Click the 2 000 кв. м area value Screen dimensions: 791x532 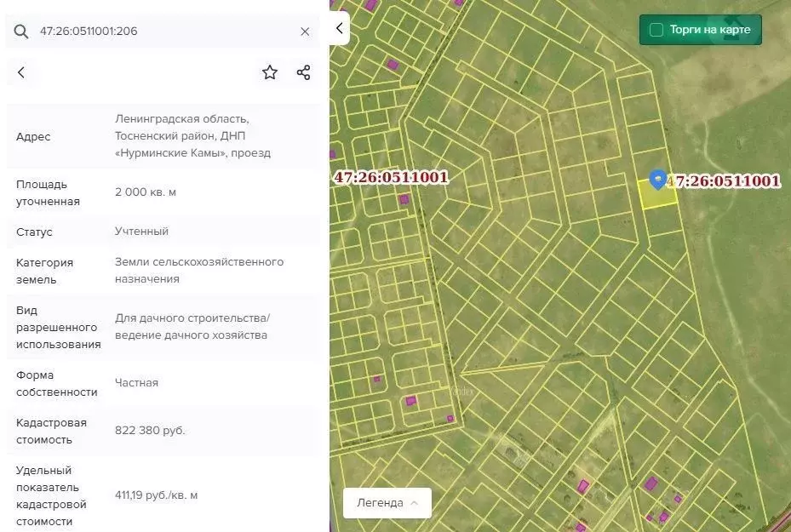click(146, 192)
